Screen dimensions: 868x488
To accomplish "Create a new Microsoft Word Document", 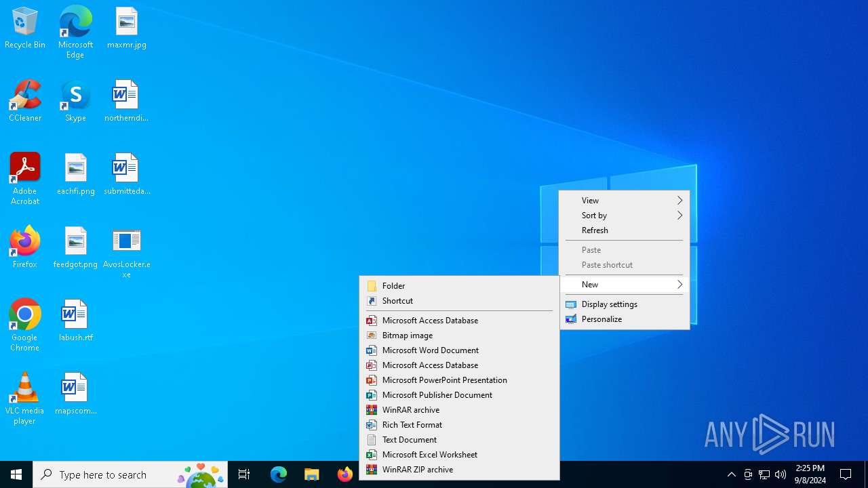I will click(459, 350).
